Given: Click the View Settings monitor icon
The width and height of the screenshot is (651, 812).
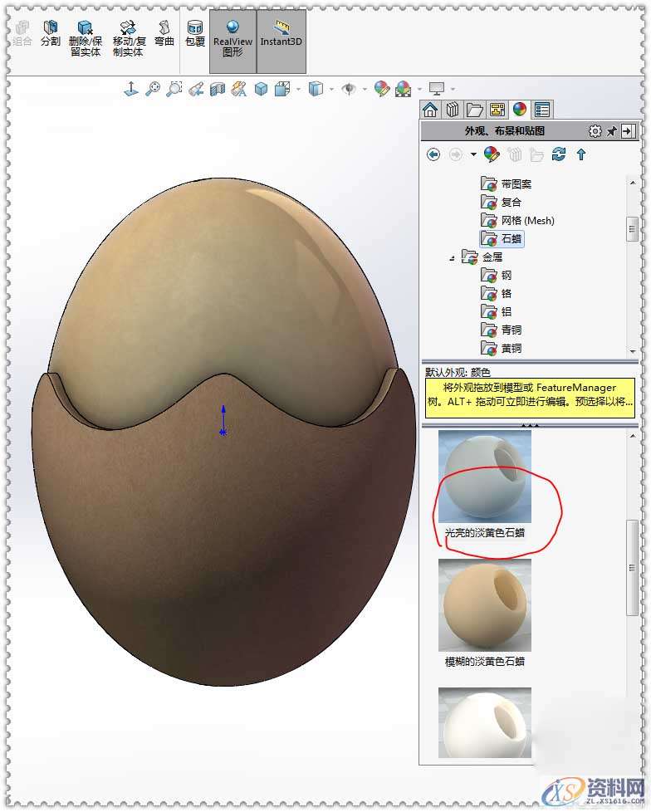Looking at the screenshot, I should [x=437, y=89].
